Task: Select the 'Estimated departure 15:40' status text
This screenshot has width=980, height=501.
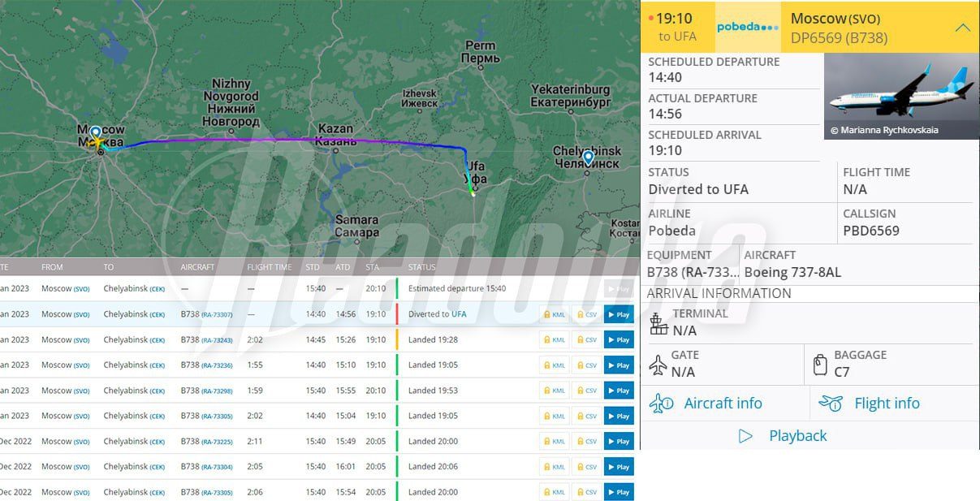Action: (x=457, y=288)
